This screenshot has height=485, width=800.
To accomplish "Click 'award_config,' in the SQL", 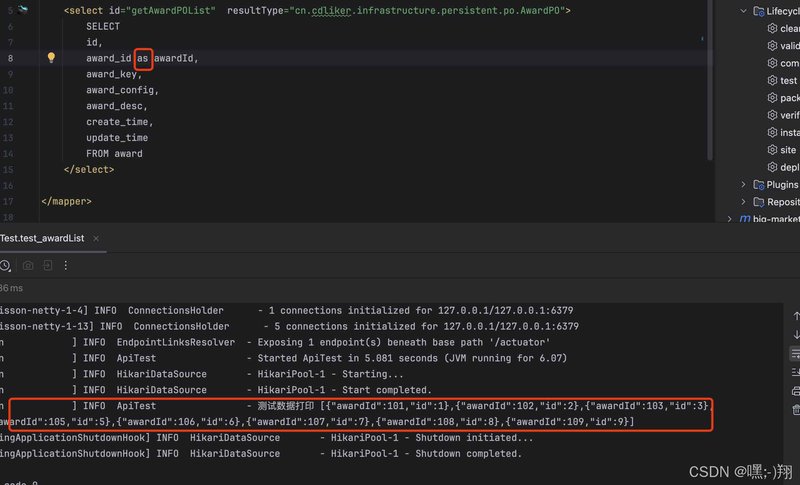I will tap(122, 90).
